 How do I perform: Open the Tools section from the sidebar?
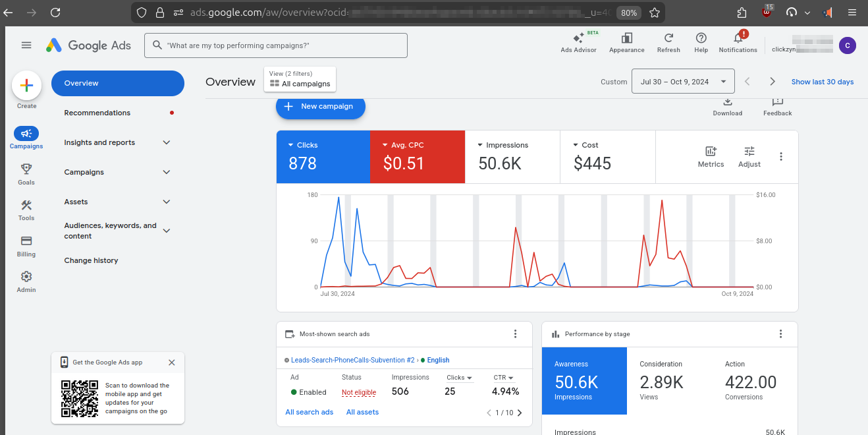click(x=26, y=209)
